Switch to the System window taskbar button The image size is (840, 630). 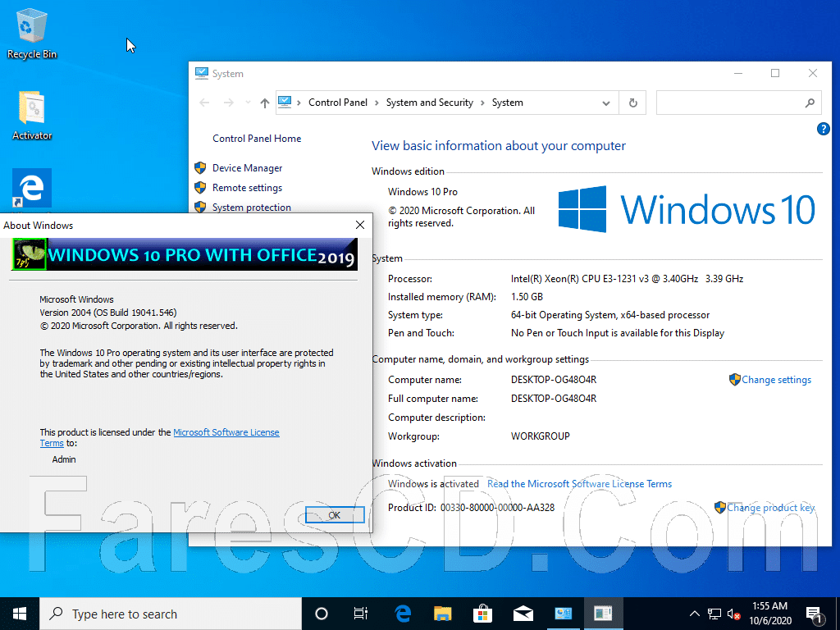click(x=563, y=614)
